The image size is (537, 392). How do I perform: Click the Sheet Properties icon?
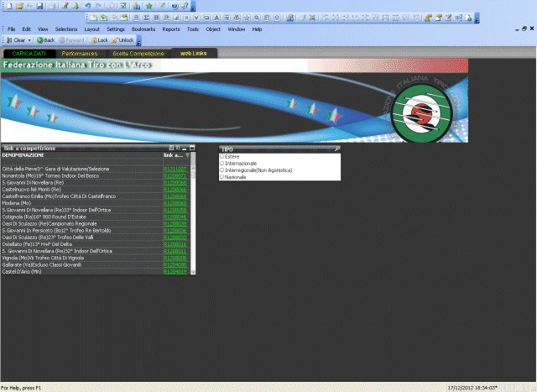(x=124, y=18)
